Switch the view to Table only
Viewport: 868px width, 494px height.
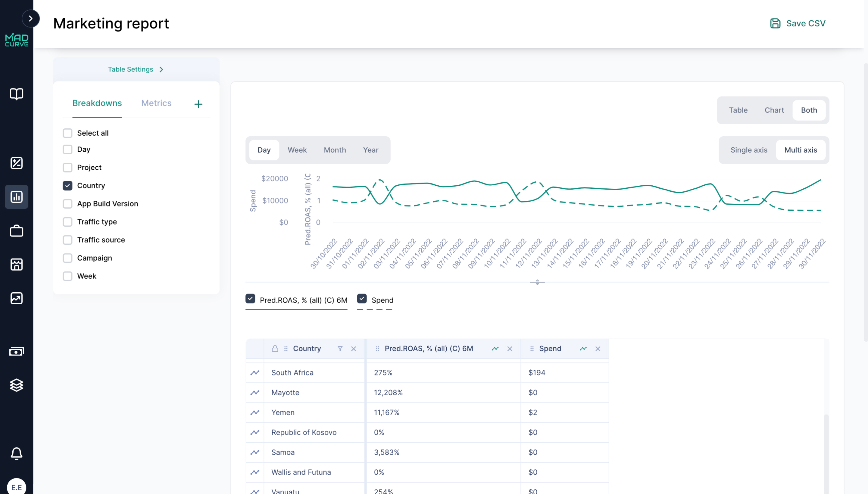pyautogui.click(x=738, y=110)
